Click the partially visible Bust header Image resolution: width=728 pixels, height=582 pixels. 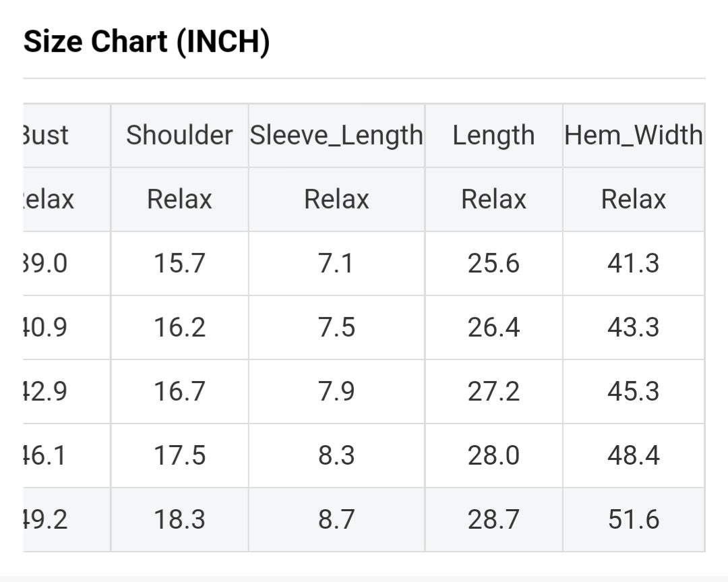point(46,136)
